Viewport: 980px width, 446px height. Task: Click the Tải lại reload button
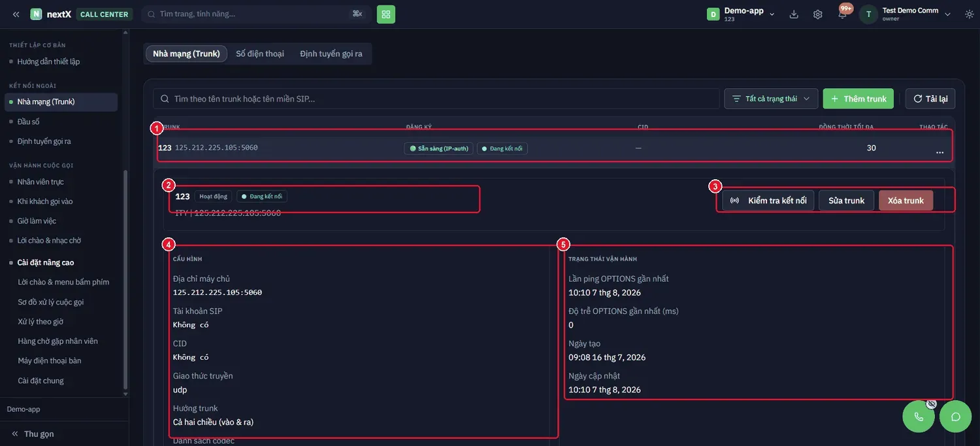[930, 99]
